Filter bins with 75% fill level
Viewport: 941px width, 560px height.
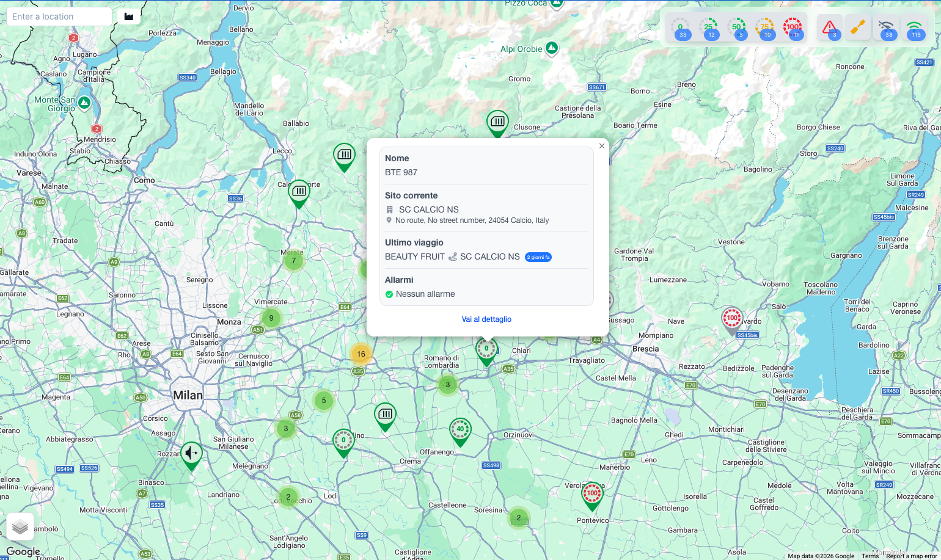pos(765,27)
